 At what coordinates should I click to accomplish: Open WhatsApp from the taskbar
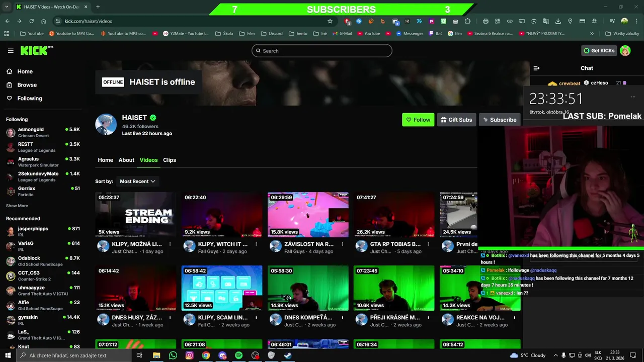coord(173,355)
